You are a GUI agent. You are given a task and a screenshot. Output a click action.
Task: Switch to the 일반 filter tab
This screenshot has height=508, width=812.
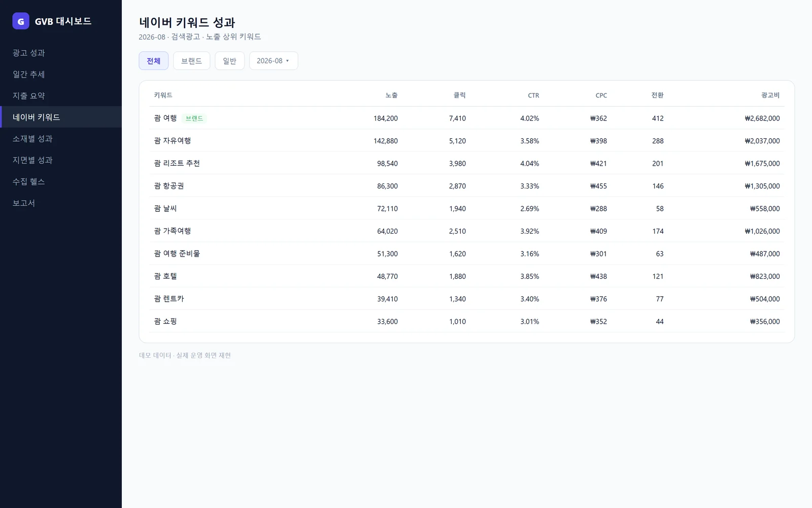[229, 61]
